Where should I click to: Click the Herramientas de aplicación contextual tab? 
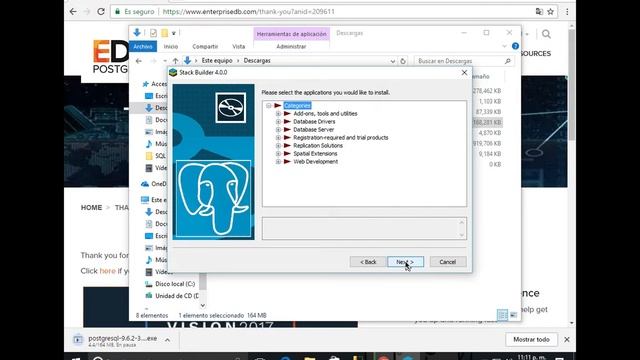pyautogui.click(x=291, y=34)
